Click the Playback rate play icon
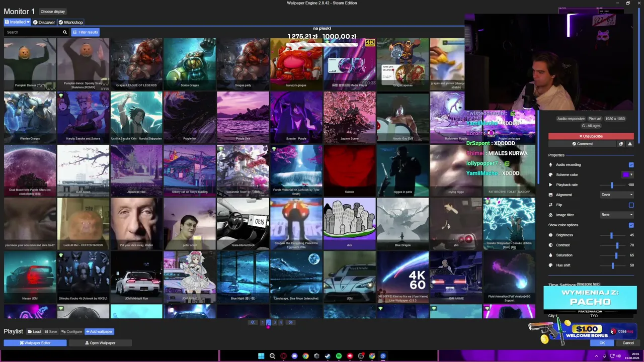Viewport: 644px width, 362px height. pyautogui.click(x=550, y=185)
